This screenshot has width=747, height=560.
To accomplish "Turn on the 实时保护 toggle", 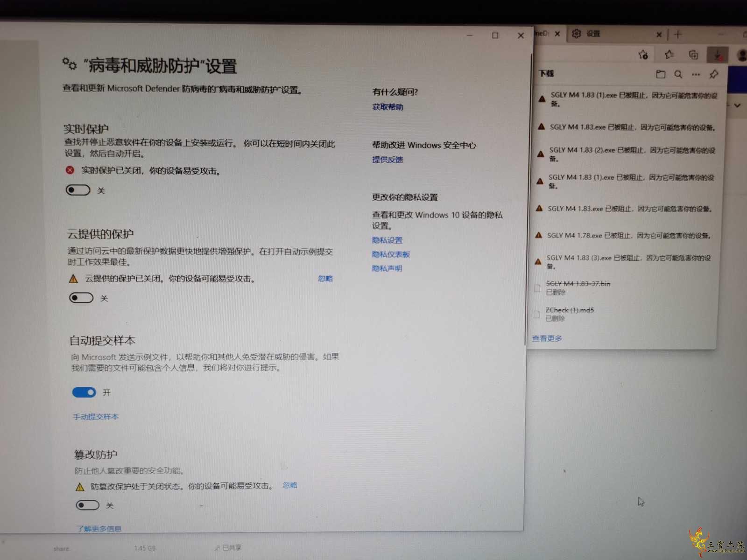I will (78, 190).
